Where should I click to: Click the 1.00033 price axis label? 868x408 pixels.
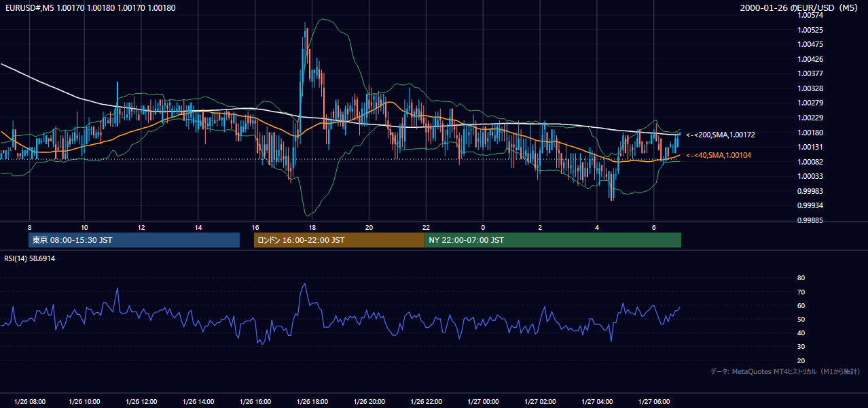[810, 176]
